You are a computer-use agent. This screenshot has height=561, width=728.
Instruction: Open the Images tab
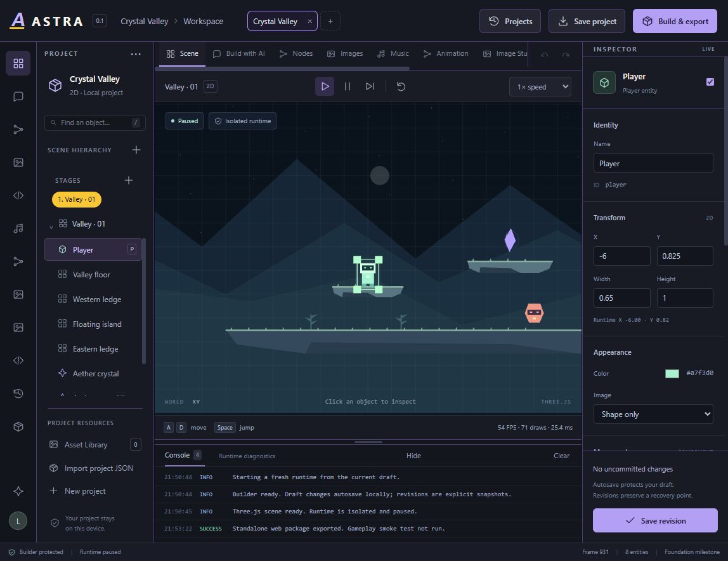(x=344, y=54)
